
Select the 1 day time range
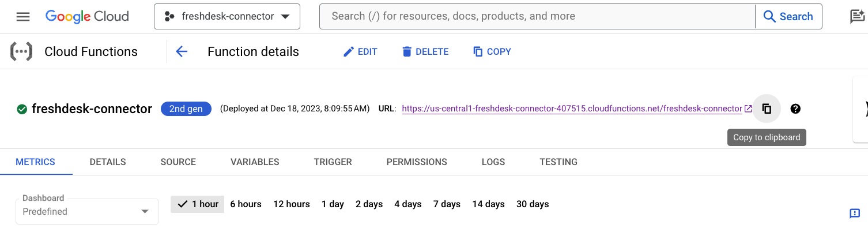tap(333, 204)
